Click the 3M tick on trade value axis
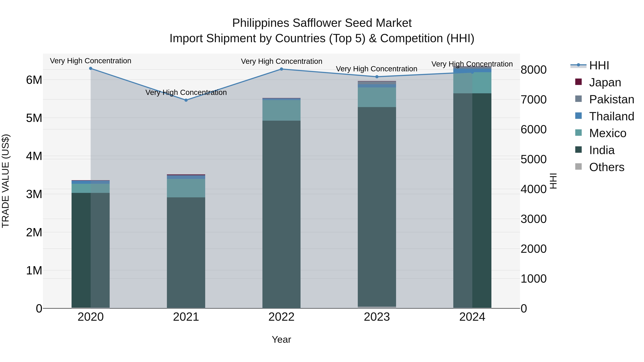 pyautogui.click(x=34, y=194)
